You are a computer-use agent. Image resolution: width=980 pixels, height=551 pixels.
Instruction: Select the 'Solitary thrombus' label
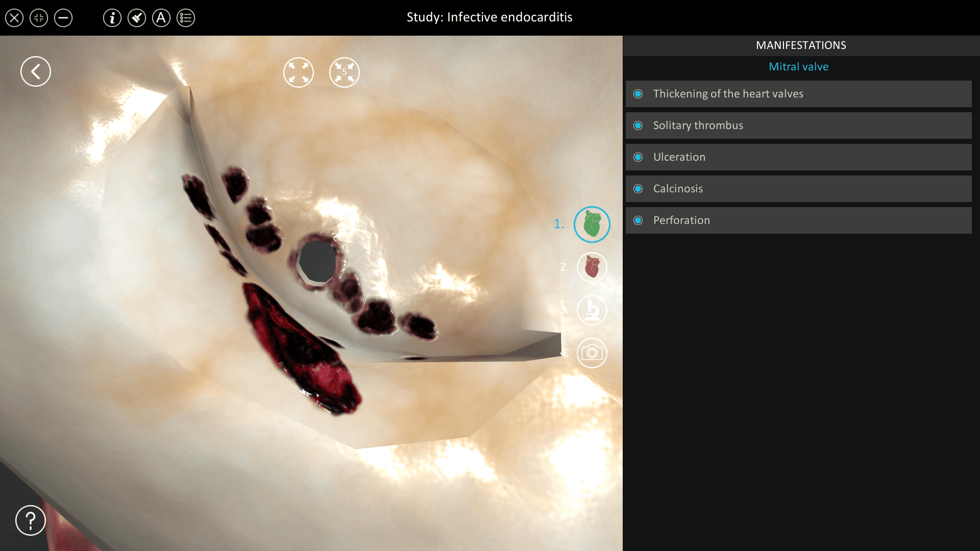698,126
